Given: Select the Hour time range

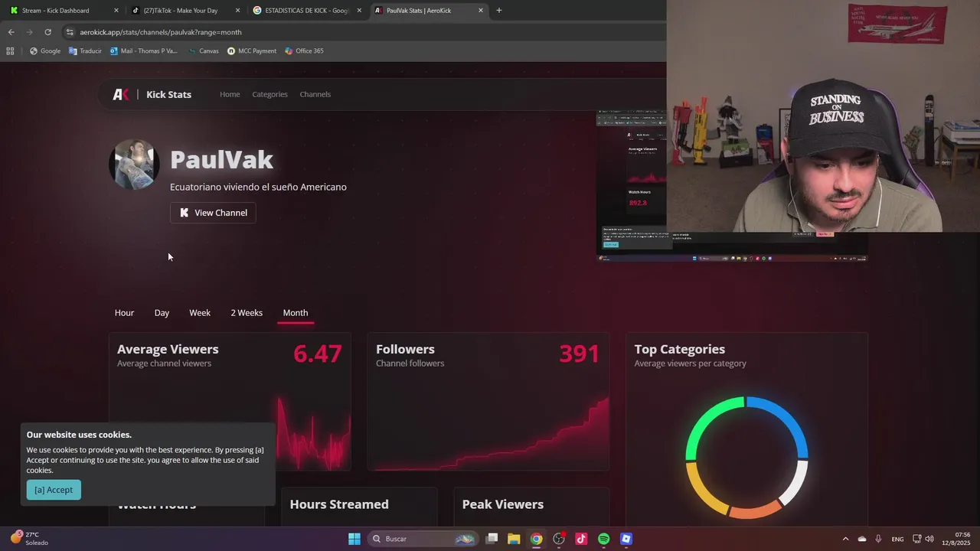Looking at the screenshot, I should click(124, 313).
